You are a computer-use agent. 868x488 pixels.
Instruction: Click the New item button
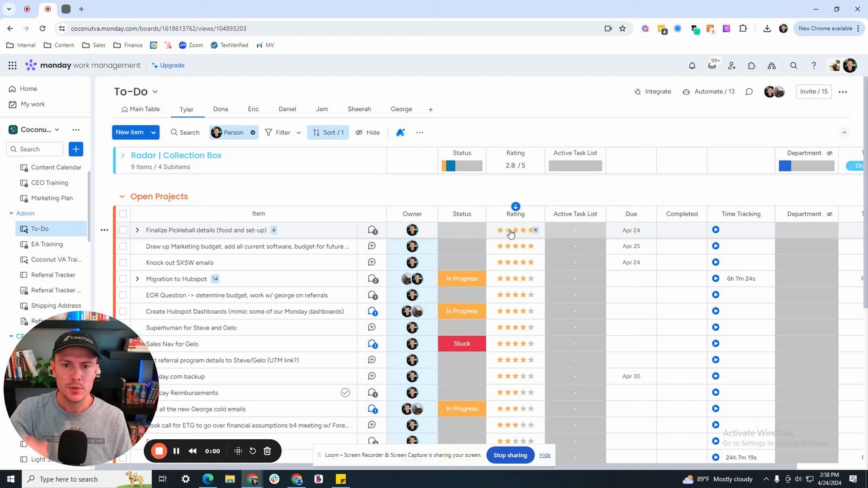coord(130,132)
